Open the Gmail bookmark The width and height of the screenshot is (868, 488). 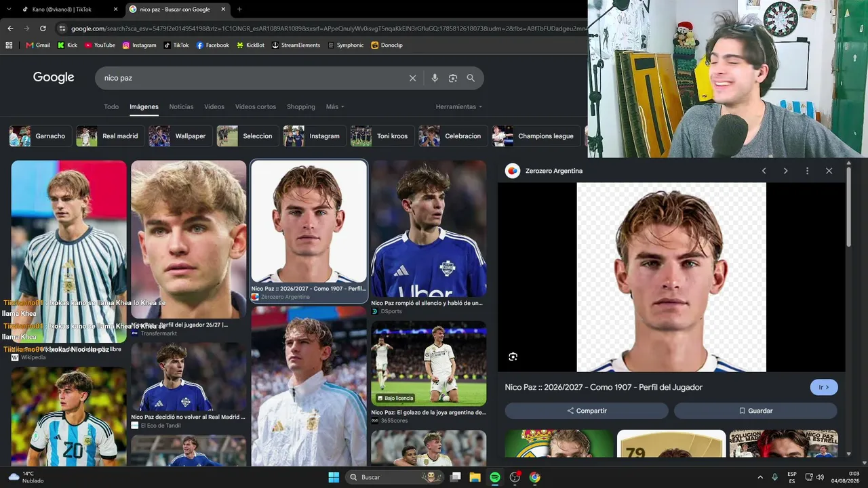coord(38,45)
